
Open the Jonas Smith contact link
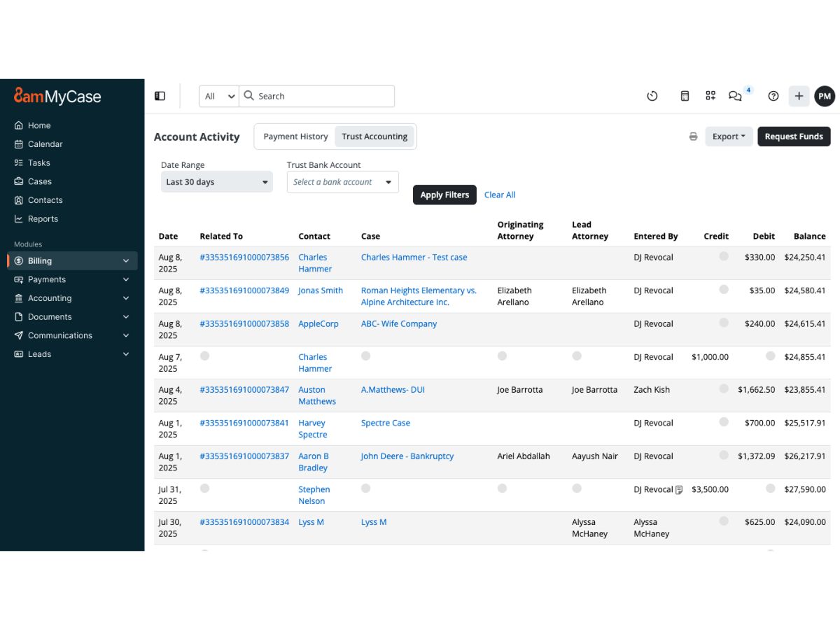click(x=321, y=290)
